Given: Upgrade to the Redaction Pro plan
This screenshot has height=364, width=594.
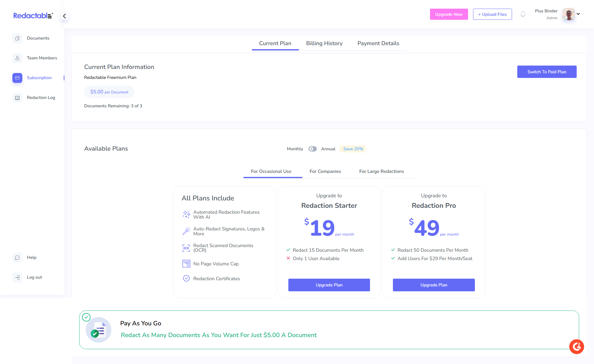Looking at the screenshot, I should click(433, 285).
